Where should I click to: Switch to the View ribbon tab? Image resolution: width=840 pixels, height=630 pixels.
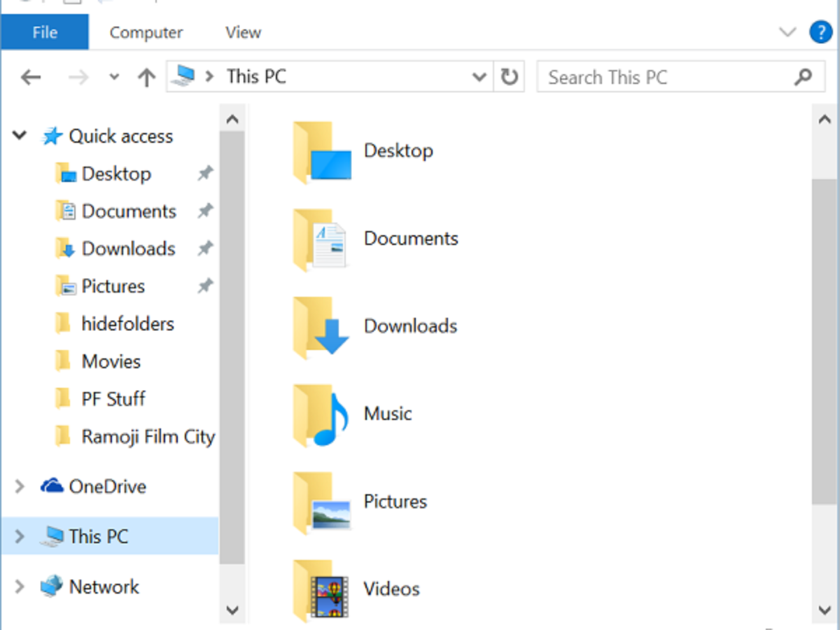point(243,32)
